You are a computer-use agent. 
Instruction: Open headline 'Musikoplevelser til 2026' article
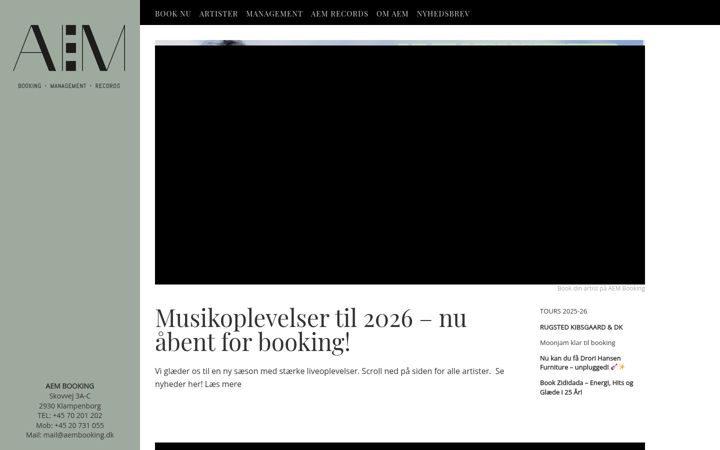click(311, 330)
